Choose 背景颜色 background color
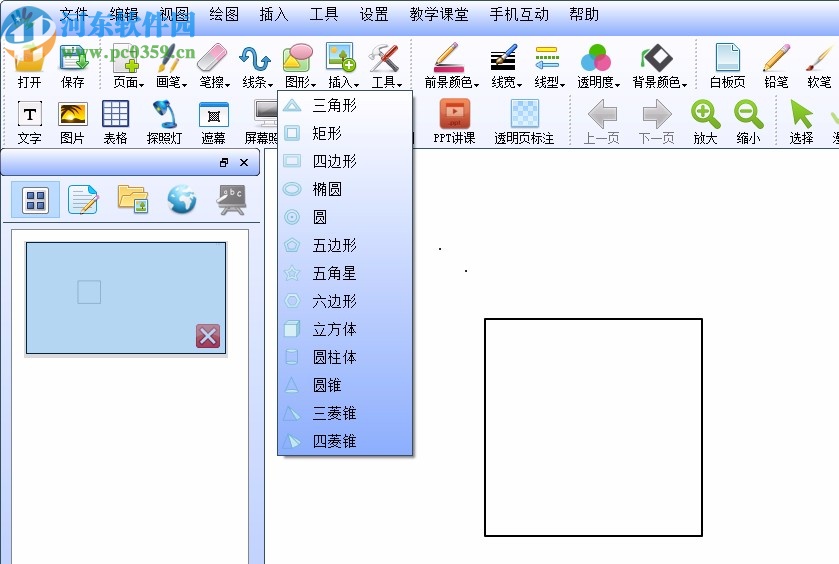This screenshot has width=839, height=564. coord(659,66)
